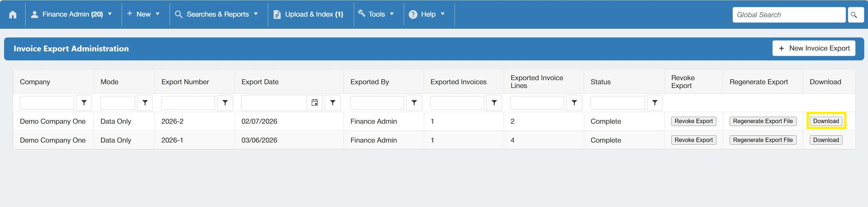The width and height of the screenshot is (868, 207).
Task: Open the Help menu
Action: coord(426,15)
